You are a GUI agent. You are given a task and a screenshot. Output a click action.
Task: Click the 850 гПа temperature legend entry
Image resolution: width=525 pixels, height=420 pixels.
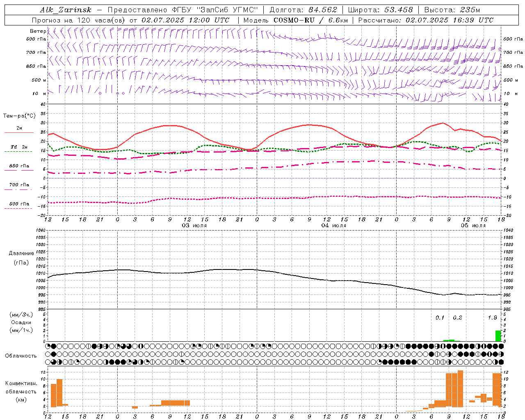pyautogui.click(x=19, y=166)
